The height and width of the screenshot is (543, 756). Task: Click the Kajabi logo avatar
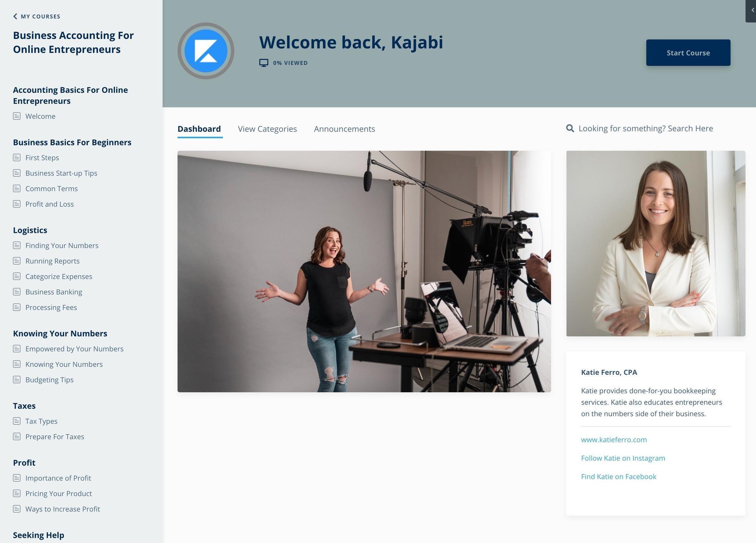tap(206, 51)
